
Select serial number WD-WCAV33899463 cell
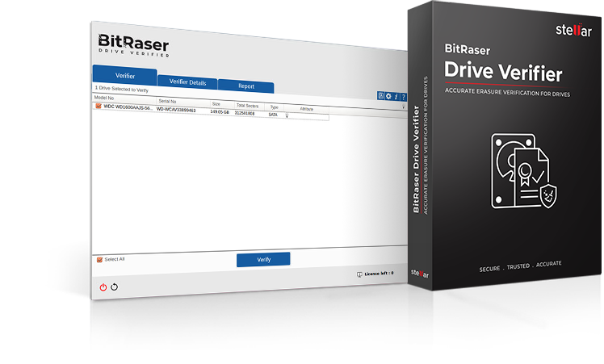click(x=176, y=110)
